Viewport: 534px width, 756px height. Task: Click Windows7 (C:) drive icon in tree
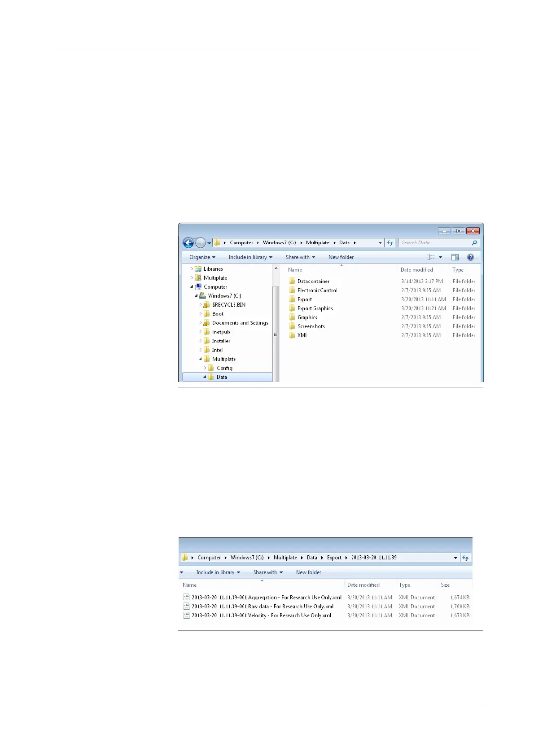[203, 296]
